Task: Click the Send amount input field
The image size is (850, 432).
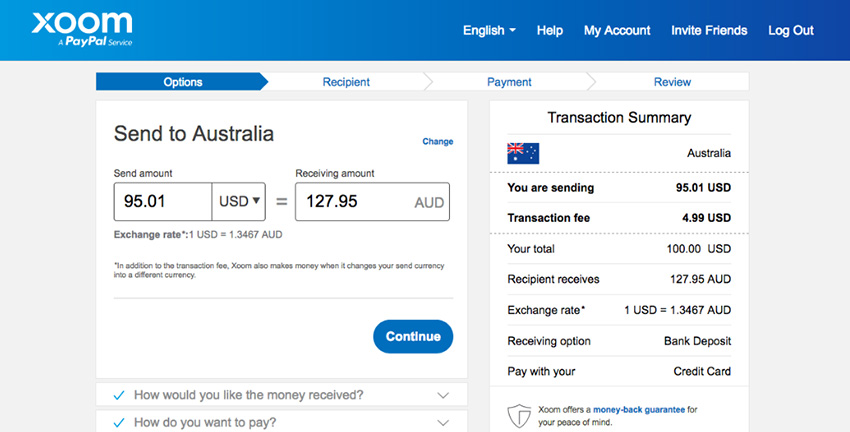Action: tap(163, 202)
